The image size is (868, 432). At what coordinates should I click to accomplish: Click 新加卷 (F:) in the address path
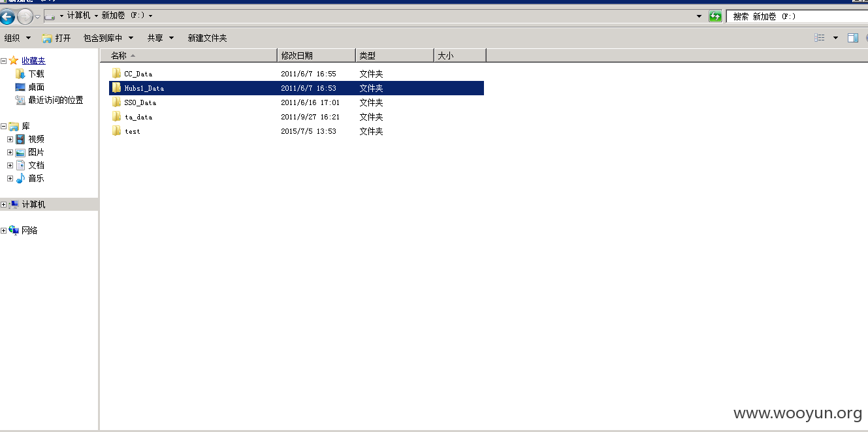coord(123,16)
